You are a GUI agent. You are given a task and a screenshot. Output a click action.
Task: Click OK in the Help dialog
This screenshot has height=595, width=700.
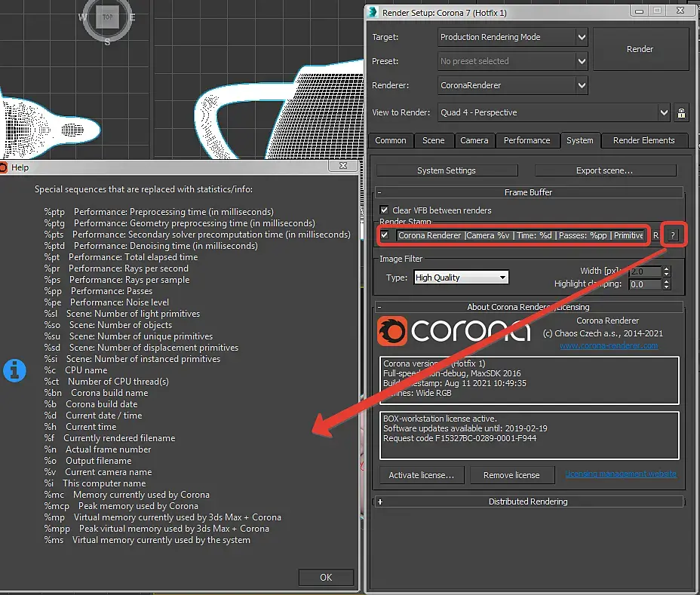coord(326,577)
